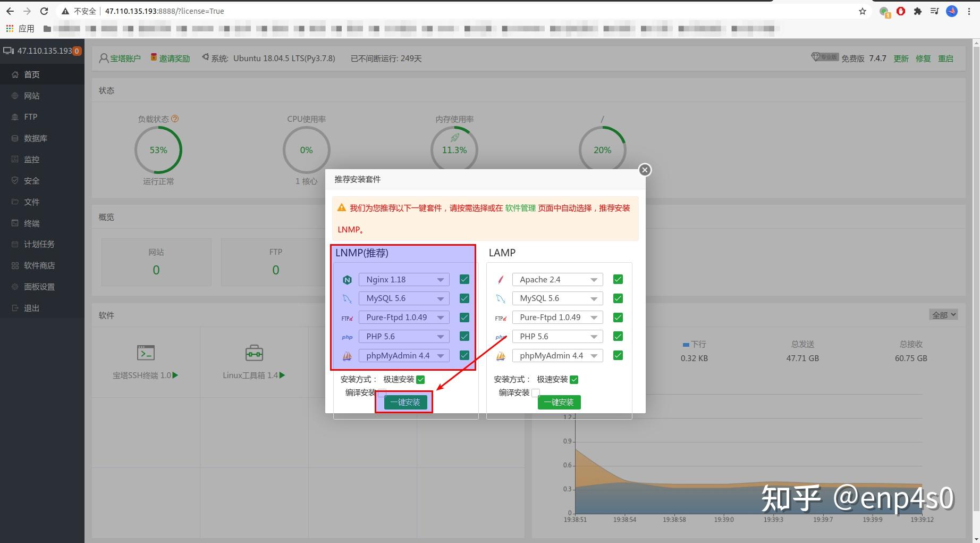980x543 pixels.
Task: Click the Apache feather icon in LAMP
Action: point(501,280)
